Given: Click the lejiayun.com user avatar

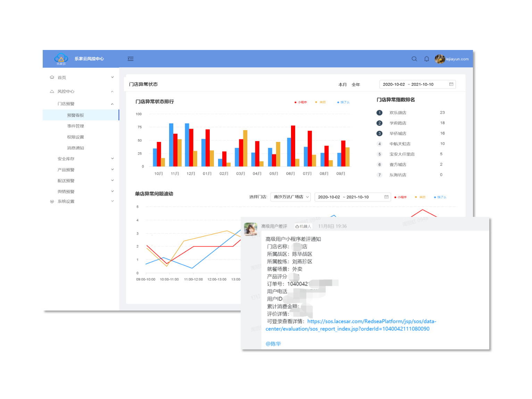Looking at the screenshot, I should pos(440,59).
